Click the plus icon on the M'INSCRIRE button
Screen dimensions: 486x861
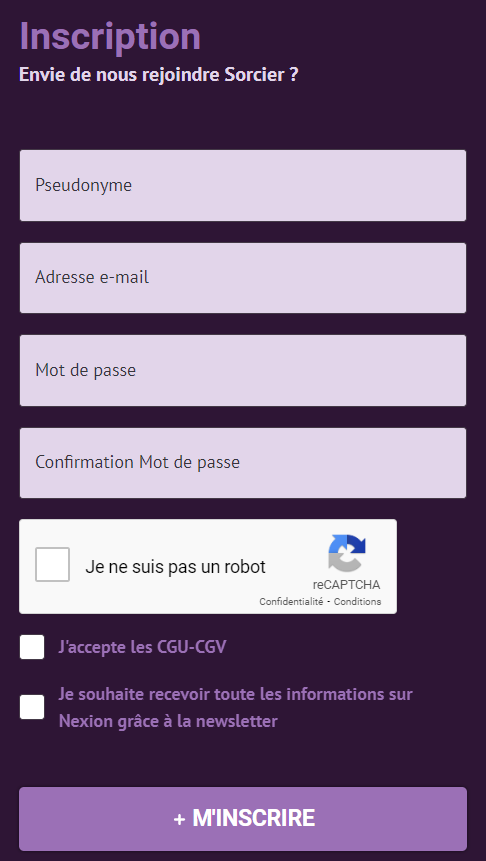[179, 819]
